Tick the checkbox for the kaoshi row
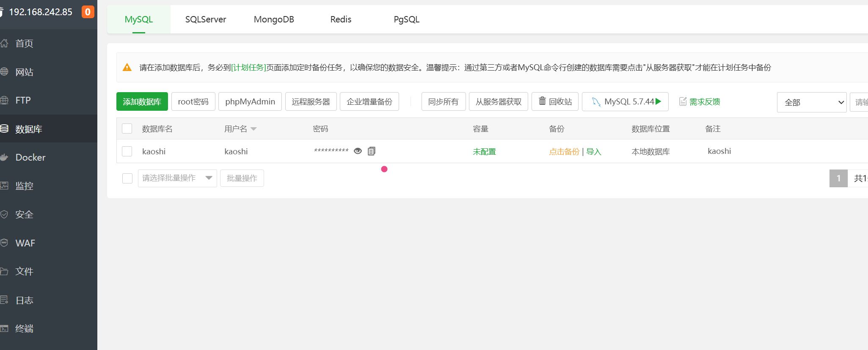Screen dimensions: 868x350 click(x=127, y=151)
